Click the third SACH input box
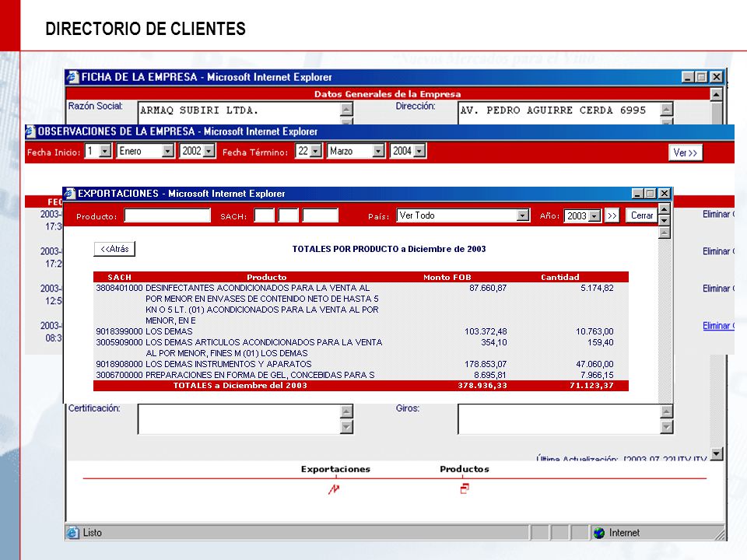Screen dimensions: 747x560 (320, 215)
